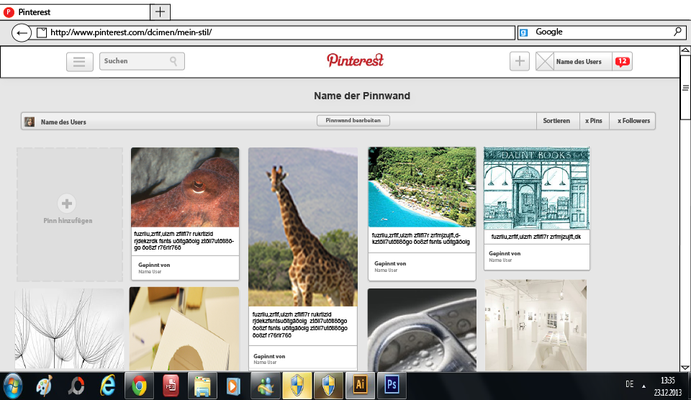Viewport: 691px width, 400px height.
Task: Click the Suchen search field
Action: point(142,61)
